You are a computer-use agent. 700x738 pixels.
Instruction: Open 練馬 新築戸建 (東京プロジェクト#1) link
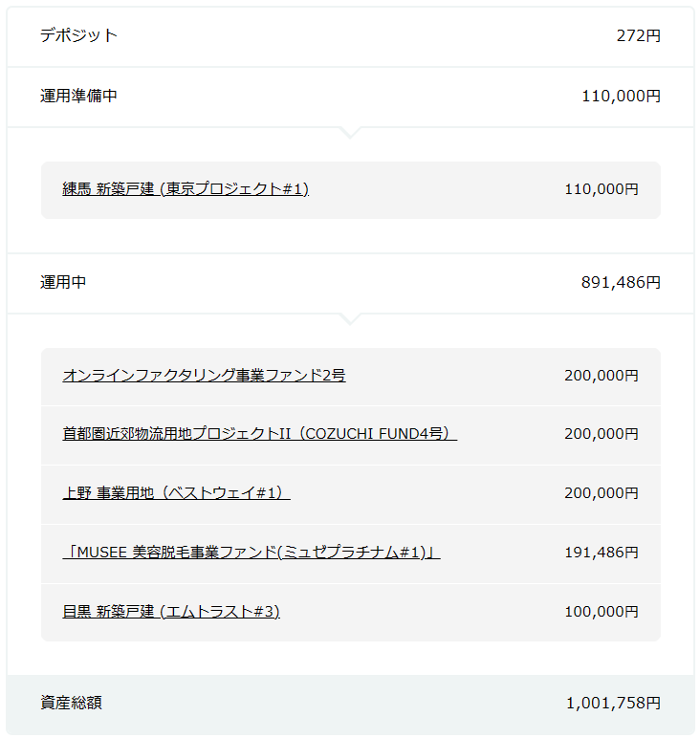pos(186,189)
